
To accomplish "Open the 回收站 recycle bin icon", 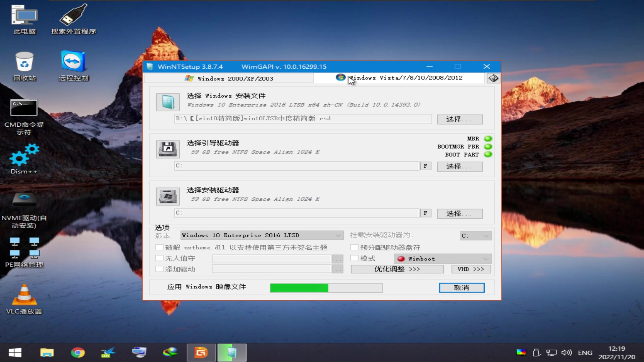I will point(24,66).
